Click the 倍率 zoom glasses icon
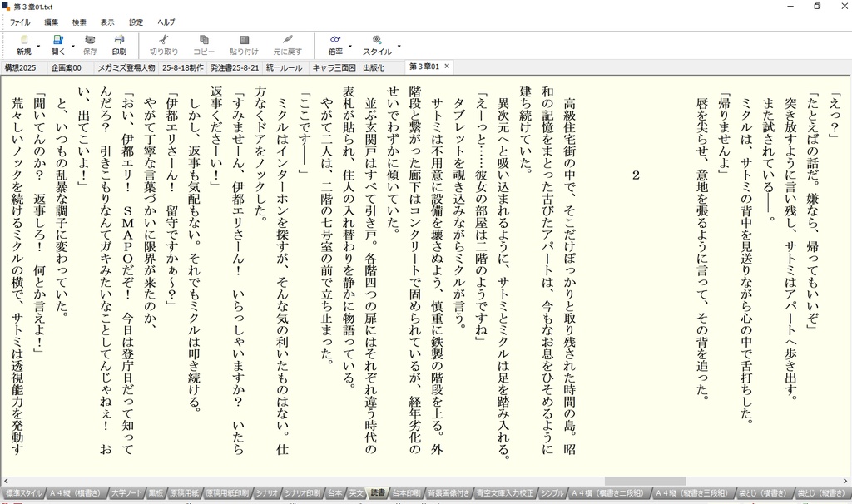This screenshot has height=504, width=852. click(335, 40)
